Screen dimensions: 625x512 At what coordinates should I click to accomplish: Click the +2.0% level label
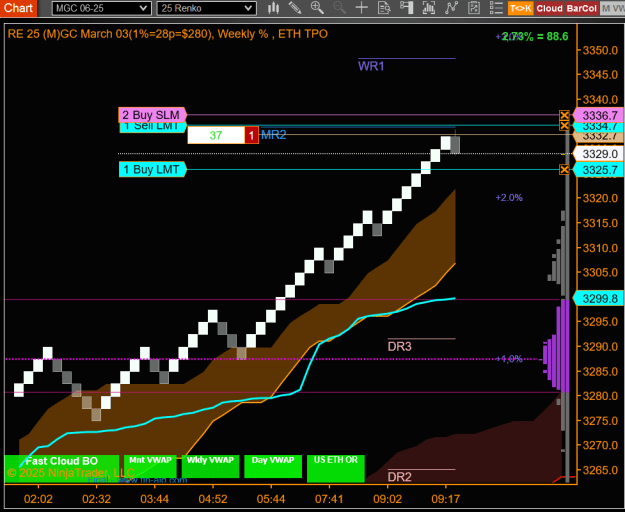(509, 198)
